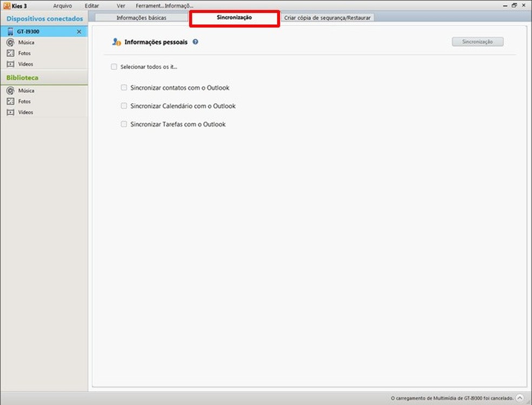Enable Sincronizar Calendário com o Outlook

coord(124,106)
